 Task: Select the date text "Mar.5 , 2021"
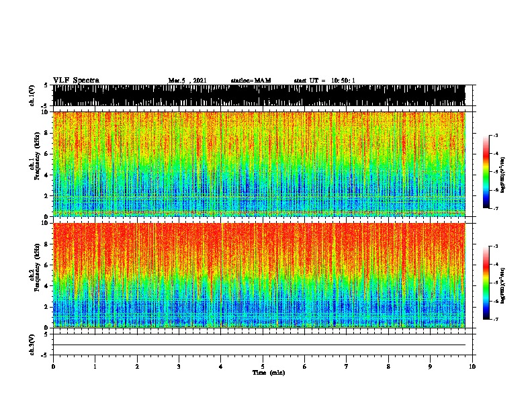[x=187, y=81]
